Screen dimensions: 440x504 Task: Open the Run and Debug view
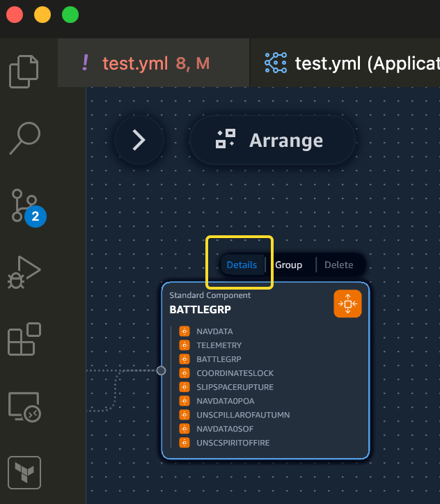tap(24, 272)
